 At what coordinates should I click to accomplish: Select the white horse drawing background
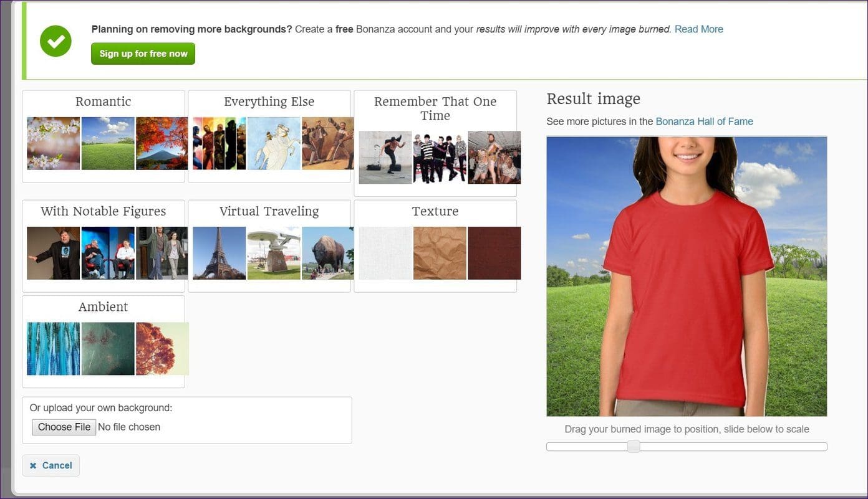pyautogui.click(x=274, y=143)
